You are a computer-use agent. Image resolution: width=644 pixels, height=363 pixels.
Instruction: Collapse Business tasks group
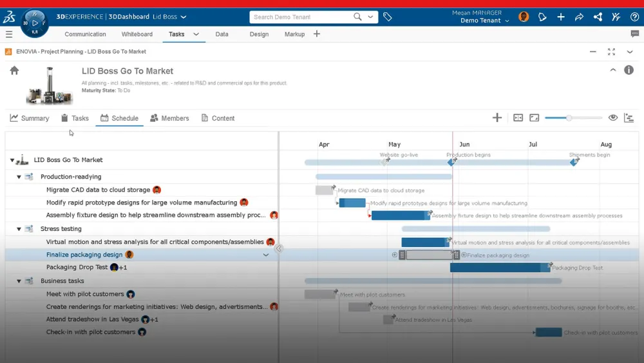pos(19,281)
